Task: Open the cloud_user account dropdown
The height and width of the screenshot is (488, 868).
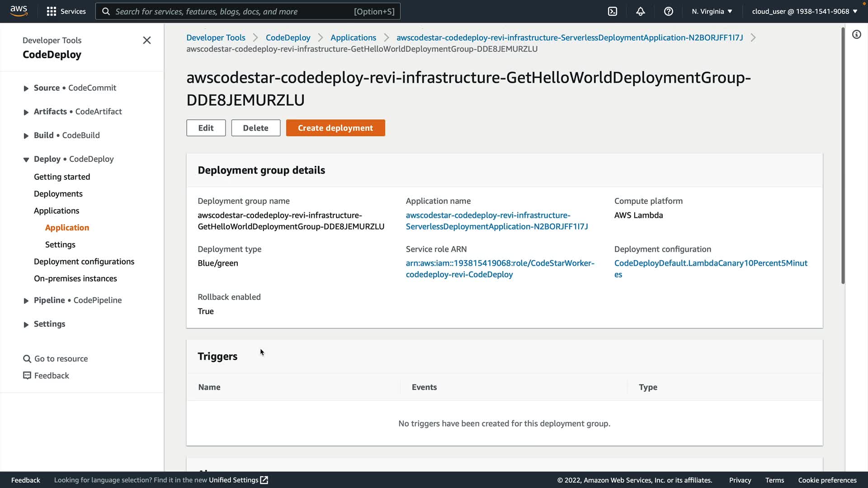Action: pos(804,11)
